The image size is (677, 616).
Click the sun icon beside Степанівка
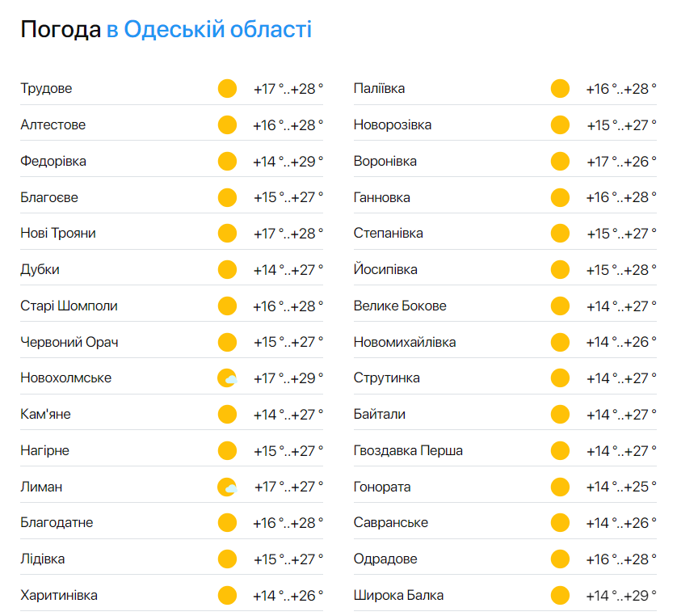coord(560,233)
